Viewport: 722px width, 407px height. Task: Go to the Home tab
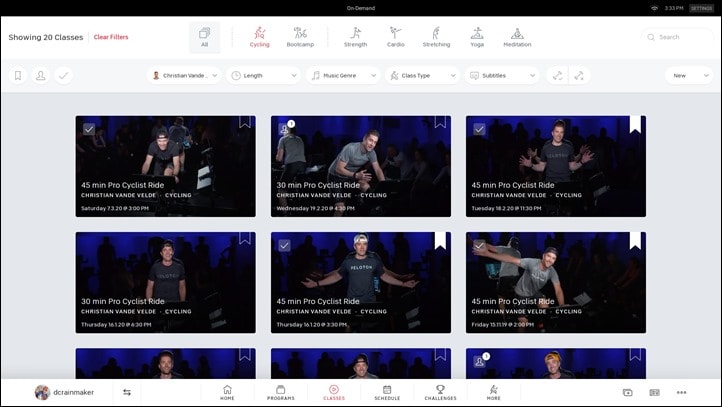(x=227, y=393)
